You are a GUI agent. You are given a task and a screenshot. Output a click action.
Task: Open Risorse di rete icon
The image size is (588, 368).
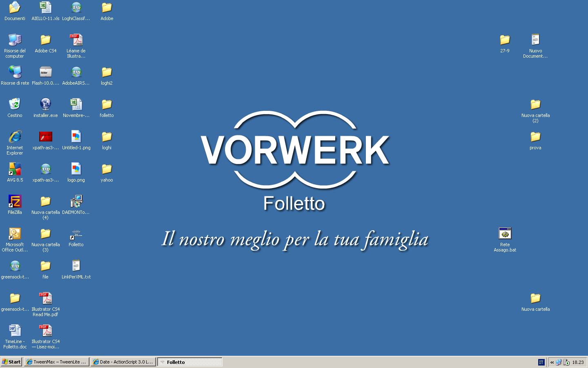tap(15, 72)
